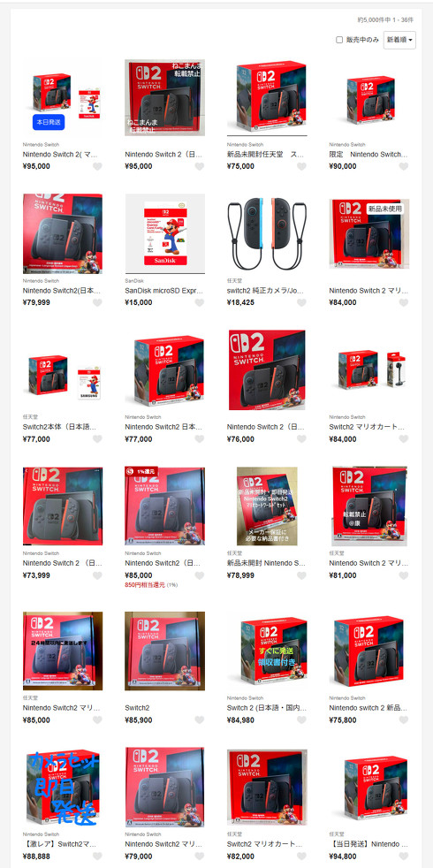Open 【激レア】Switch2 listing title link

(x=63, y=845)
